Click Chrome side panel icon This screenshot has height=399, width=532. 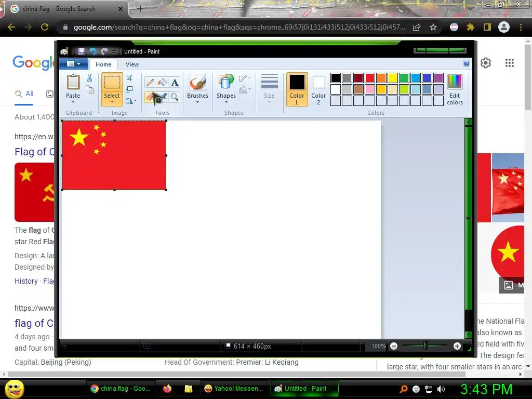pyautogui.click(x=487, y=27)
